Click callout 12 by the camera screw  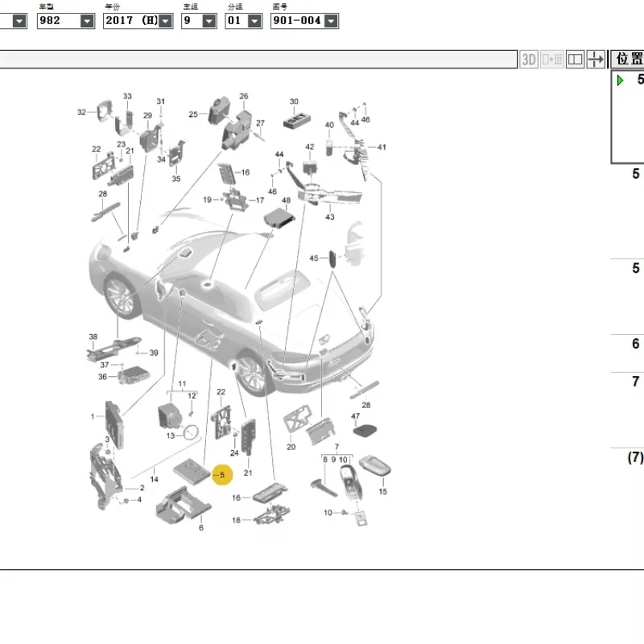[x=192, y=395]
